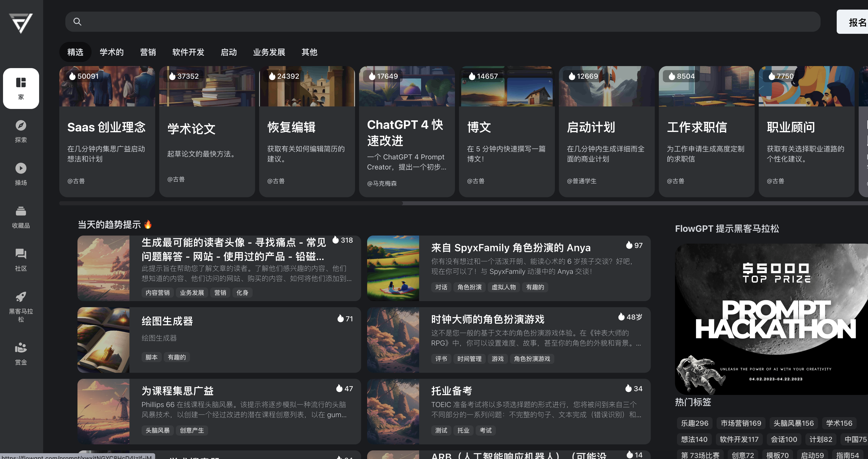Click the 脚本 tag
Viewport: 868px width, 459px height.
tap(151, 357)
